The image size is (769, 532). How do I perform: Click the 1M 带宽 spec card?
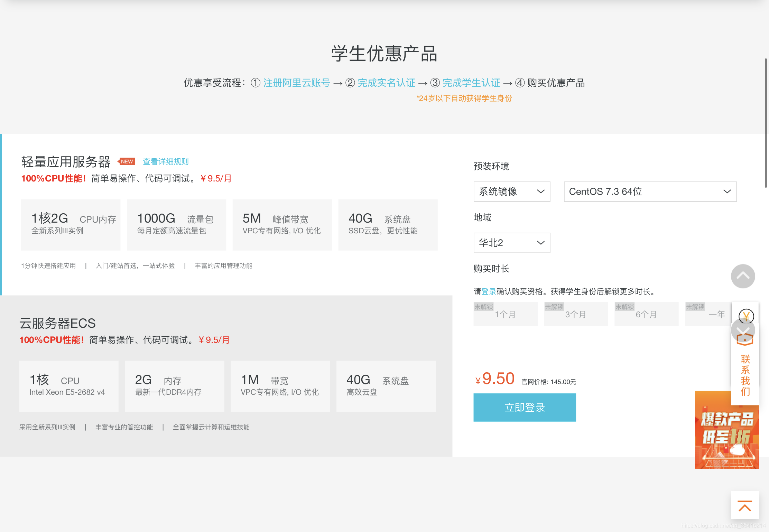coord(280,386)
